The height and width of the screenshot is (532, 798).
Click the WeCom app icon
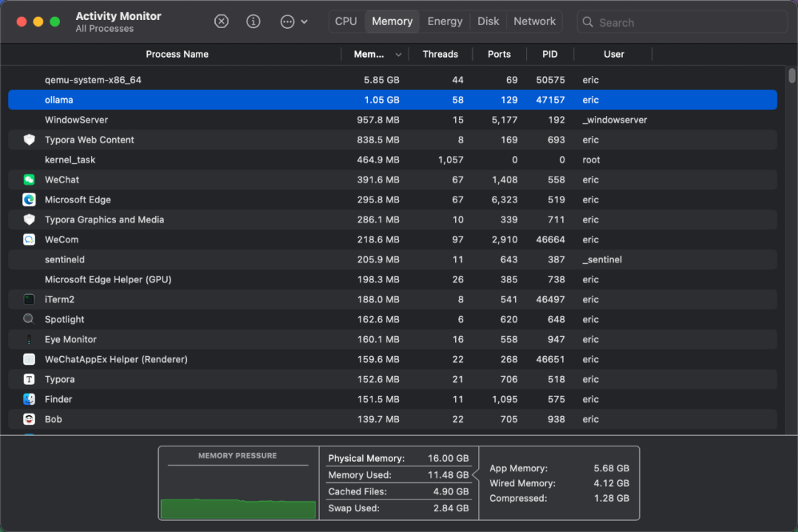[x=29, y=239]
